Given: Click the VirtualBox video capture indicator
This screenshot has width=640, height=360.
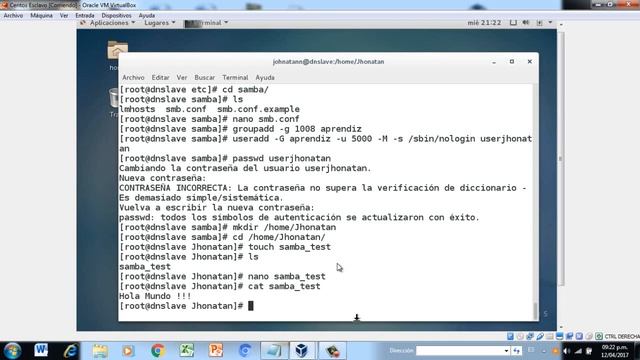Looking at the screenshot, I should (x=569, y=336).
